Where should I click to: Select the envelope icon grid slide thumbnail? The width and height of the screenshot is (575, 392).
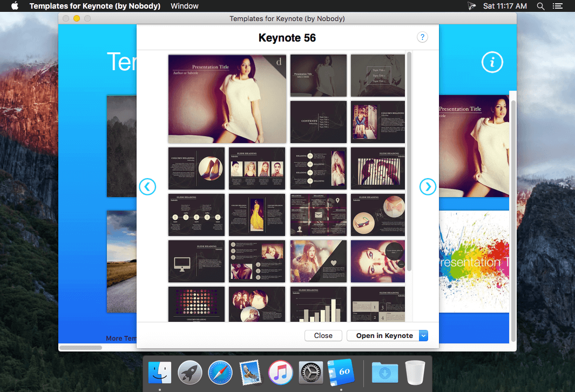[x=319, y=215]
